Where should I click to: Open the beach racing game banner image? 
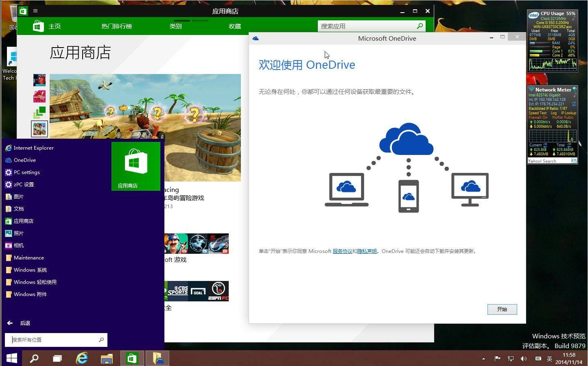145,128
